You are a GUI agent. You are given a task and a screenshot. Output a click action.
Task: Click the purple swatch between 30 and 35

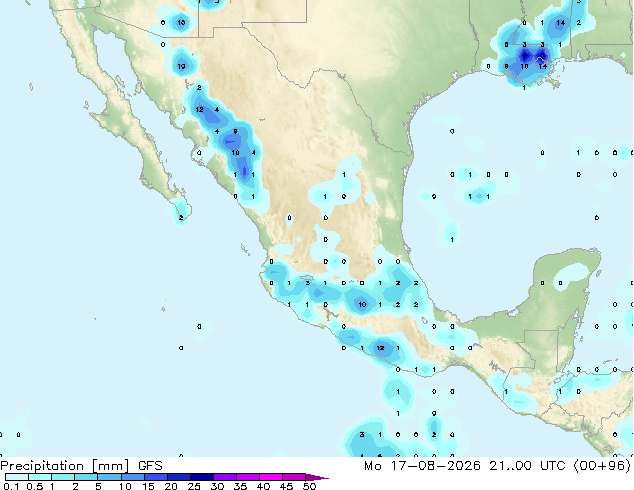point(224,477)
